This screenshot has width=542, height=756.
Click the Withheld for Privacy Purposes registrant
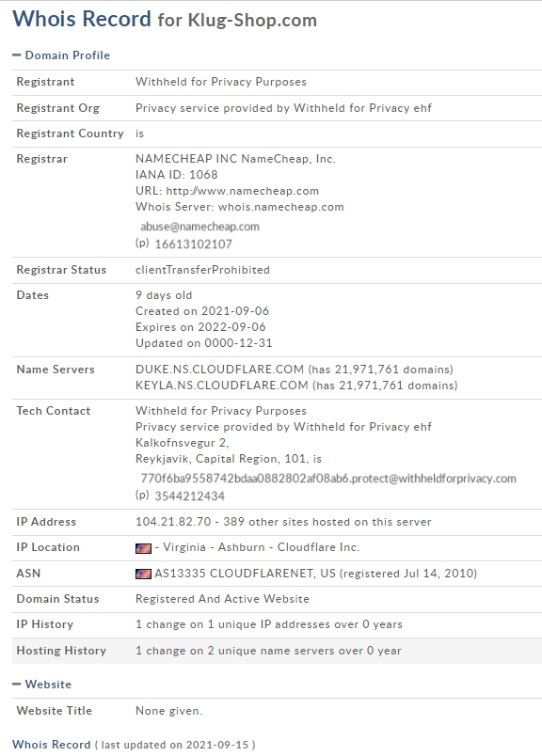coord(221,82)
